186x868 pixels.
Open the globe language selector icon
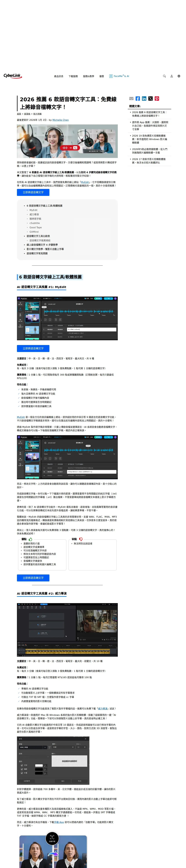179,76
